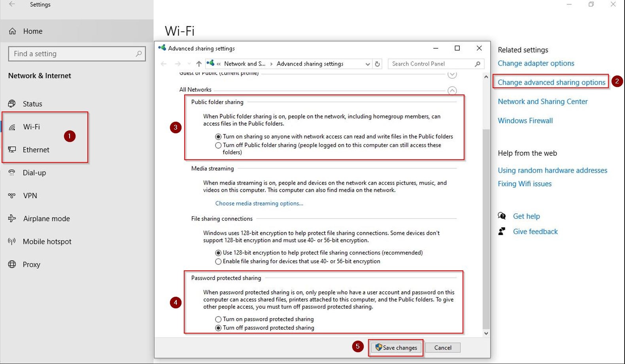Image resolution: width=625 pixels, height=364 pixels.
Task: Enable file sharing for 40- or 56-bit encryption
Action: pos(218,262)
